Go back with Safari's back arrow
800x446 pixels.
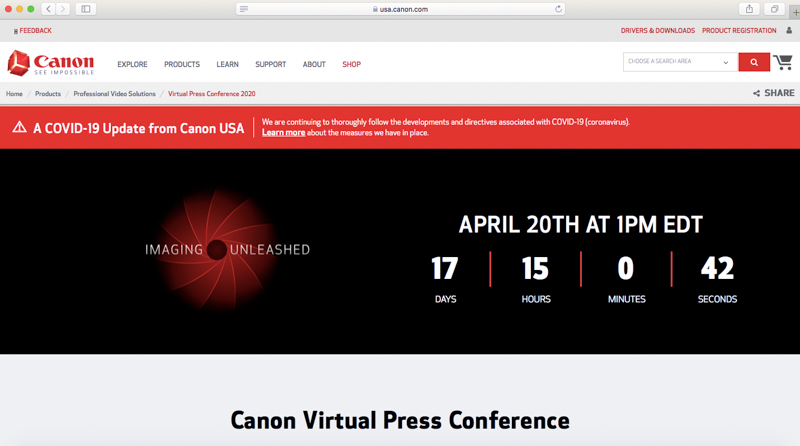pyautogui.click(x=48, y=9)
